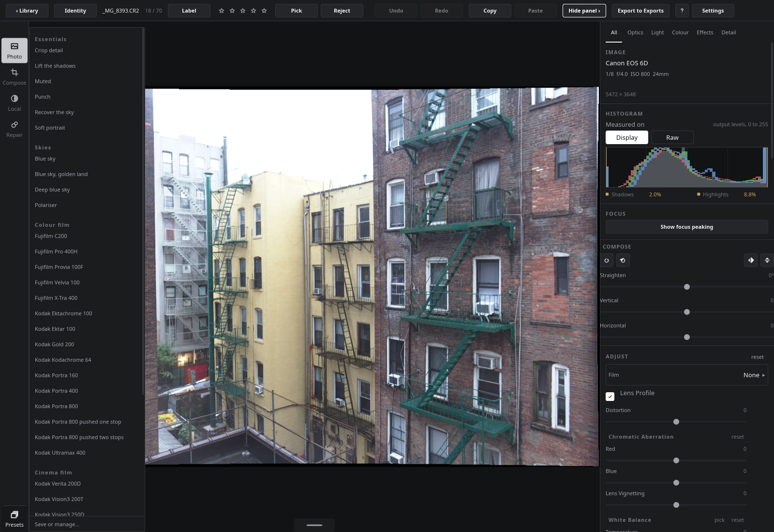This screenshot has width=774, height=532.
Task: Rate the photo one star
Action: 222,11
